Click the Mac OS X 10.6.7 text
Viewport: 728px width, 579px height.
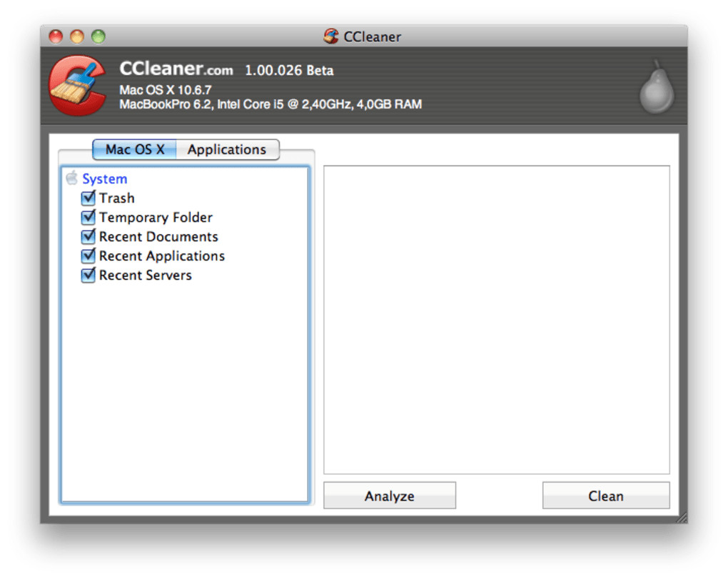pyautogui.click(x=166, y=90)
